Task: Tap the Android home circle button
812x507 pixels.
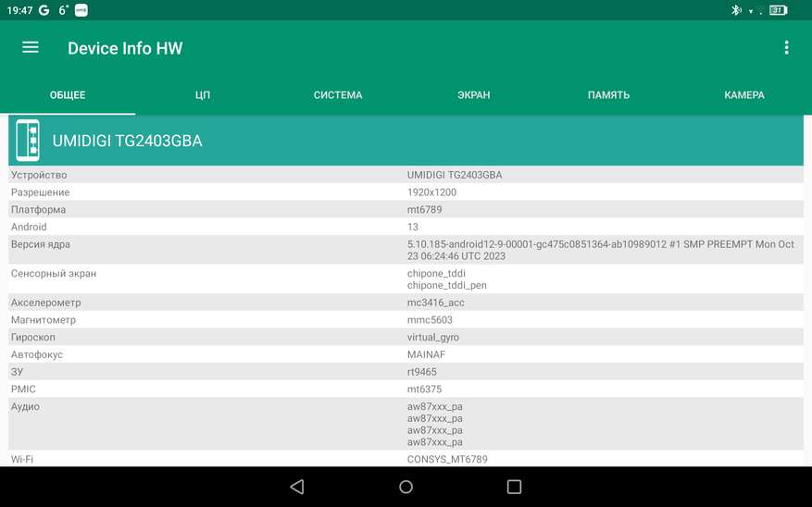Action: pyautogui.click(x=406, y=487)
